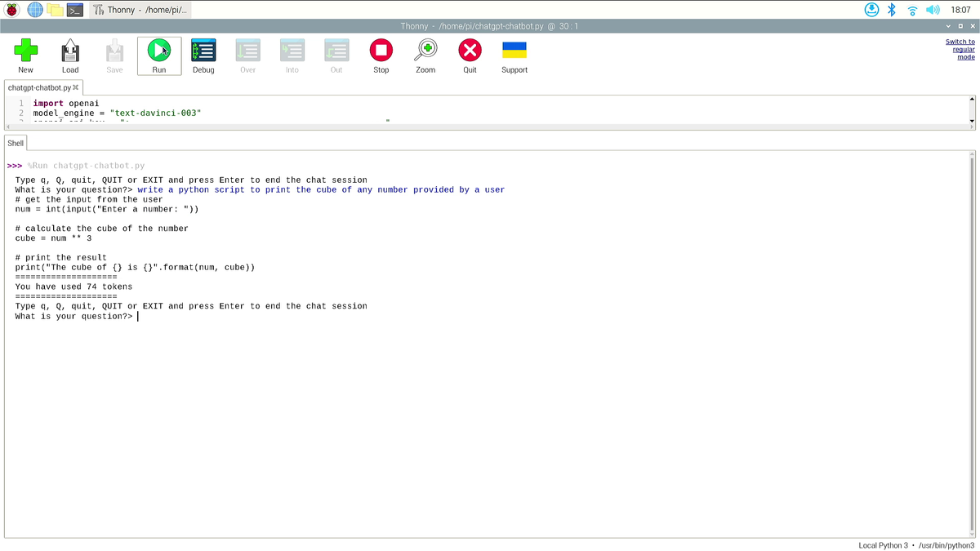Click "You have used 74 tokens" text

73,287
